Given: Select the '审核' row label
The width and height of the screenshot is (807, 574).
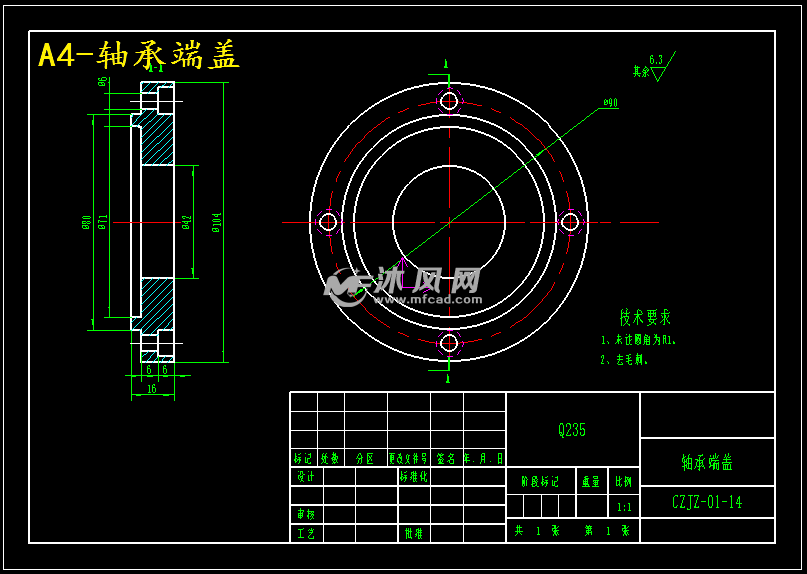Looking at the screenshot, I should [x=306, y=513].
